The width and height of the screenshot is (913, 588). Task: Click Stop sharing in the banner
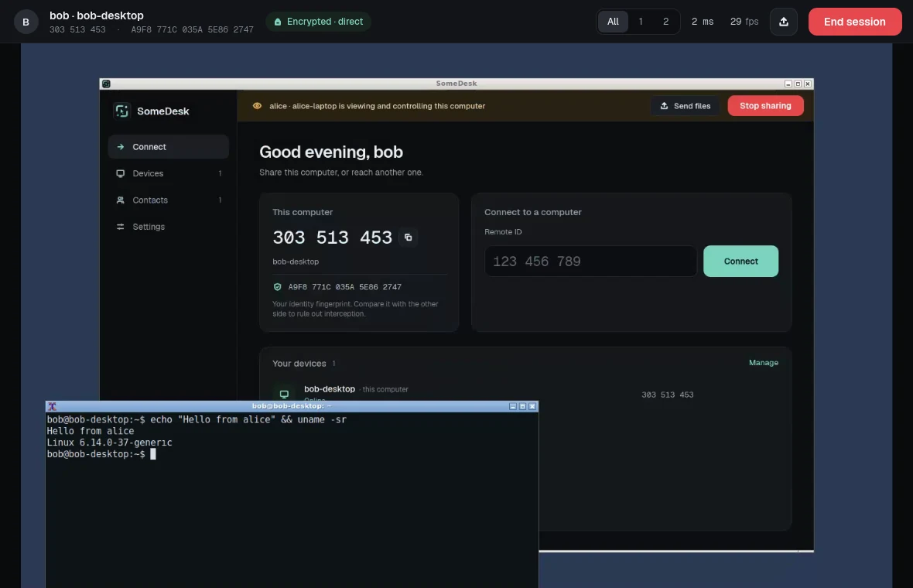pos(765,106)
